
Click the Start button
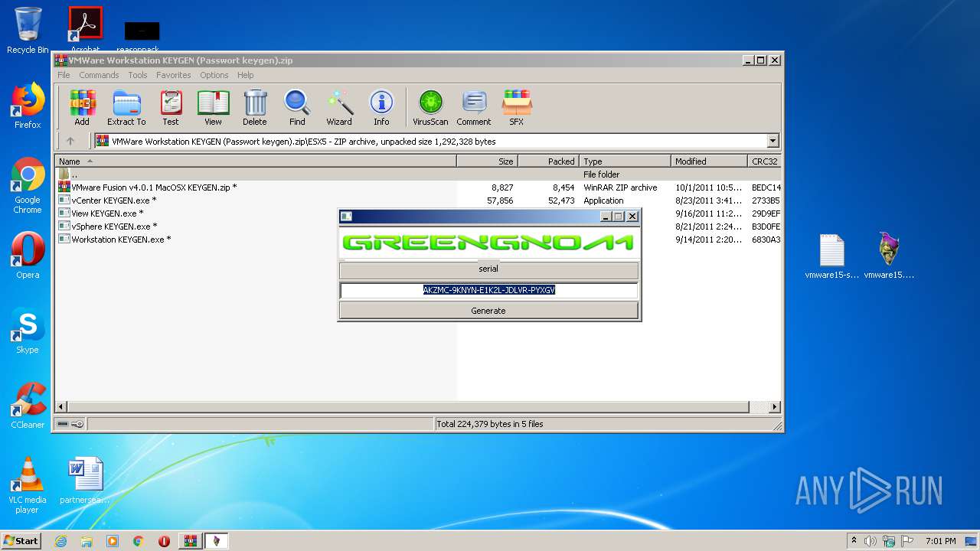point(21,540)
